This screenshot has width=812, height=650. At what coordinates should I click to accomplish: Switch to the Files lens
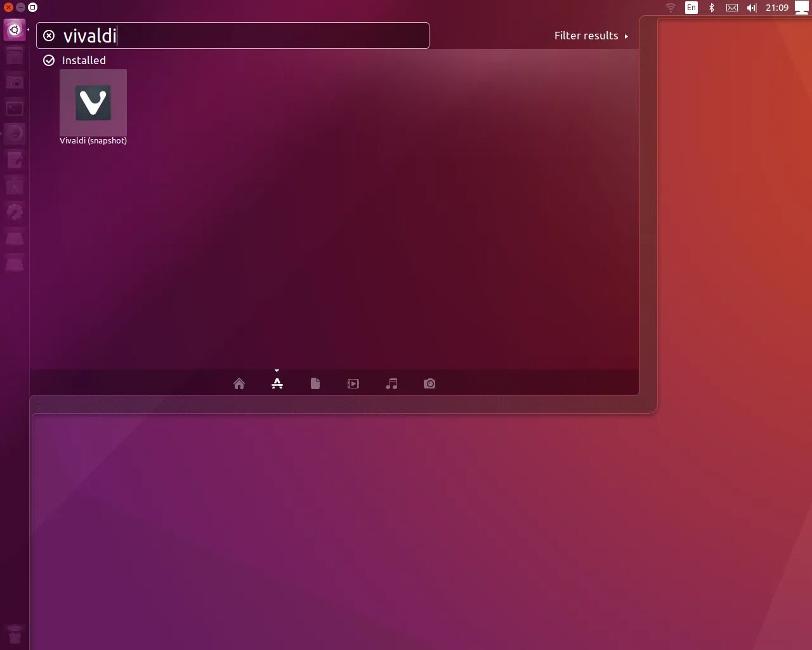click(x=315, y=383)
